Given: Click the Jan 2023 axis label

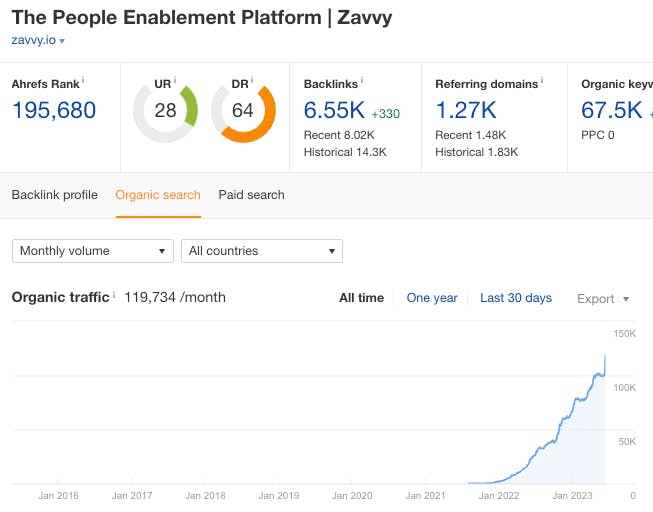Looking at the screenshot, I should tap(572, 496).
